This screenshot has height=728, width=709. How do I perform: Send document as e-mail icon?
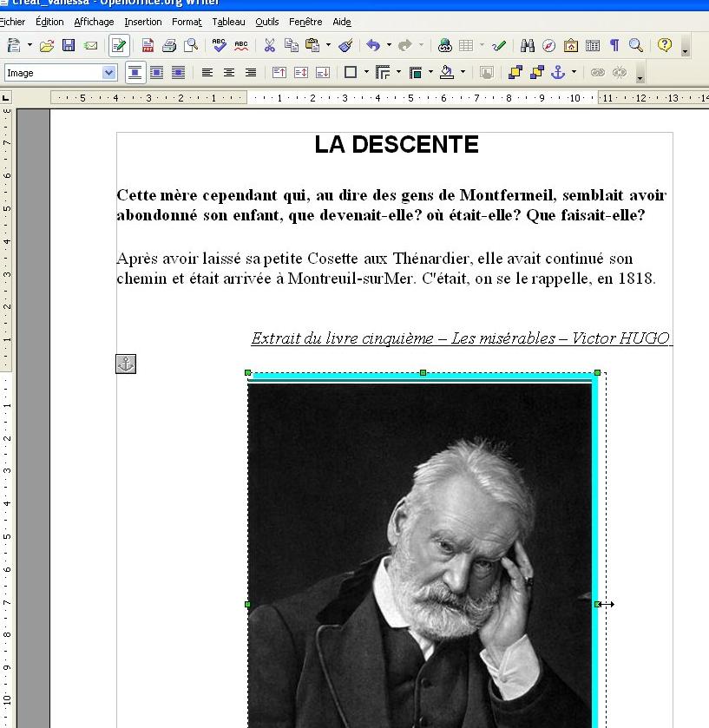tap(90, 45)
